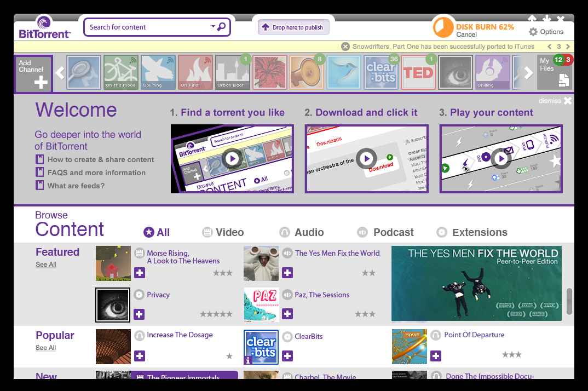
Task: Select the All content filter
Action: pos(157,232)
